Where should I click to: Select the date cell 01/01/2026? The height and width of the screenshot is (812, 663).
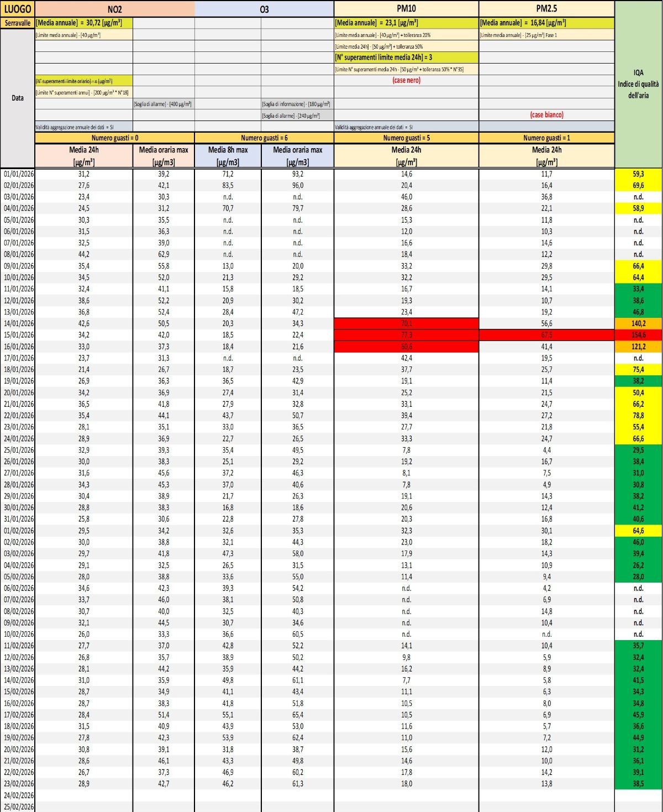click(x=18, y=174)
